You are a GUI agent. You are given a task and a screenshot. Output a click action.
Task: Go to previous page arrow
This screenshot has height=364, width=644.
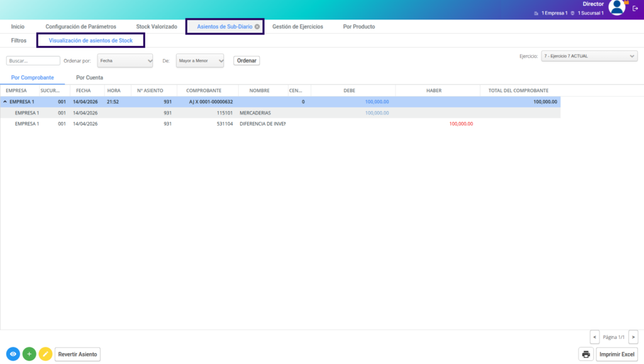click(594, 337)
